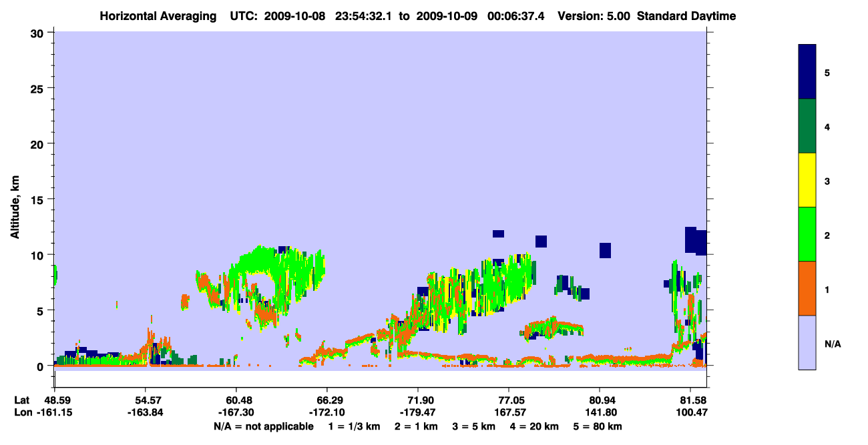868x445 pixels.
Task: Click the 'N/A = not applicable' legend text
Action: (x=263, y=426)
